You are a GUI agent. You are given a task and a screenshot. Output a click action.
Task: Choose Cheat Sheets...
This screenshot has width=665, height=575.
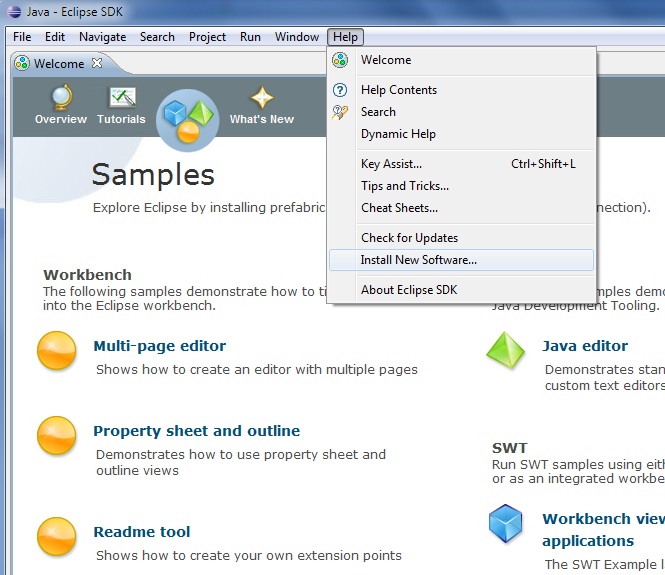click(461, 208)
